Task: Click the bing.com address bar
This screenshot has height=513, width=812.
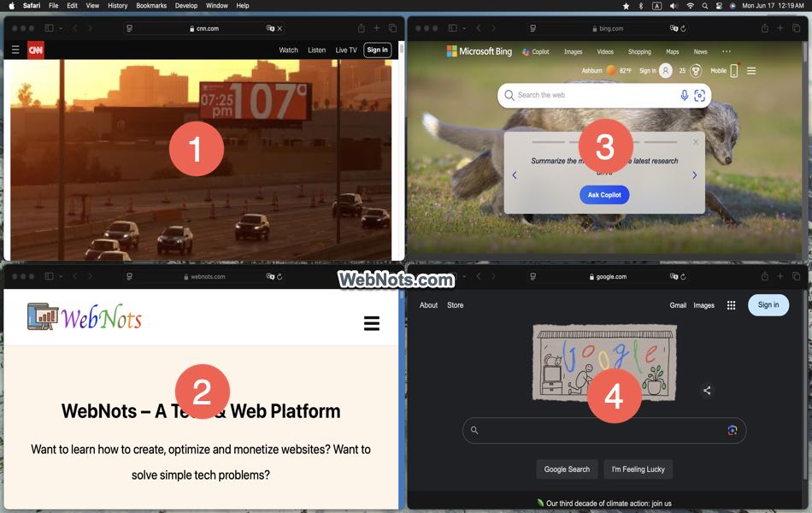Action: coord(608,28)
